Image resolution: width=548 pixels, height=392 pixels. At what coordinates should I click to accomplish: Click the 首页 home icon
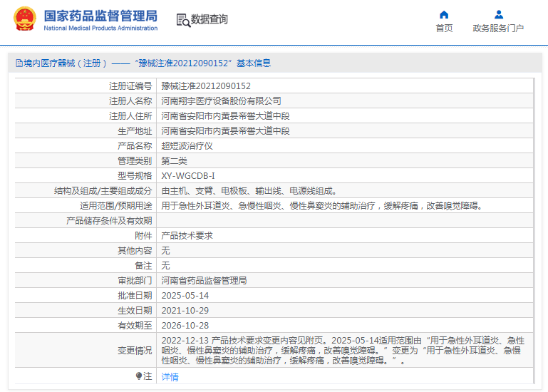[444, 15]
